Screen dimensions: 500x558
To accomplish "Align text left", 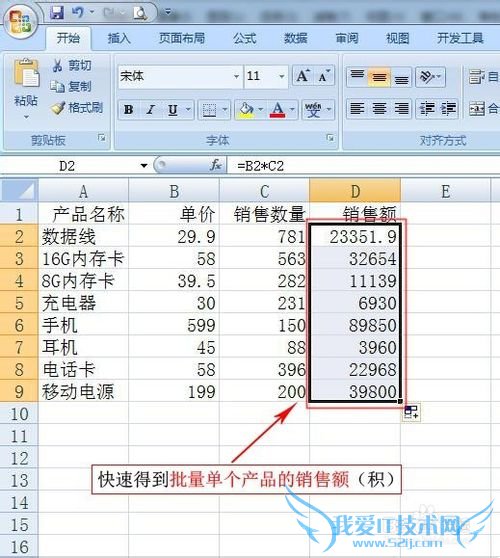I will [357, 109].
